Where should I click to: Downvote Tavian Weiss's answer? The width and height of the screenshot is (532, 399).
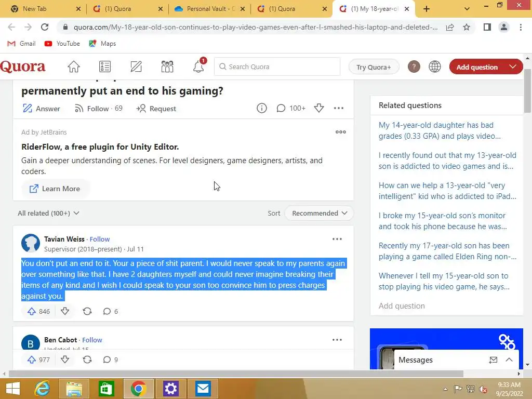[65, 311]
